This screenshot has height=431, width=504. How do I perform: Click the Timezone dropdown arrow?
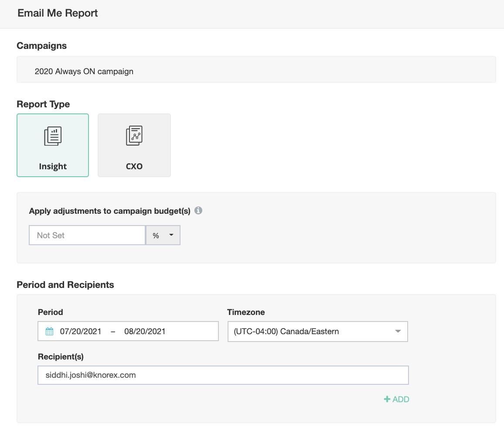(398, 332)
